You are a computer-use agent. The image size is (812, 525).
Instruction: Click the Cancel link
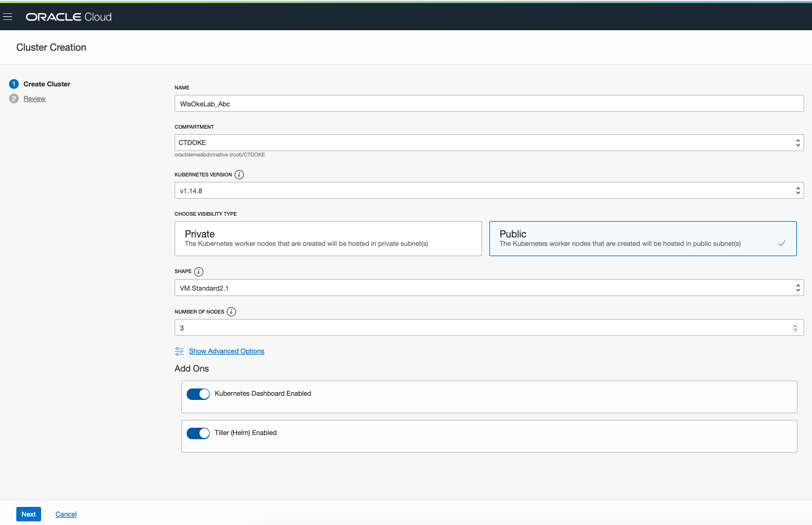coord(66,514)
